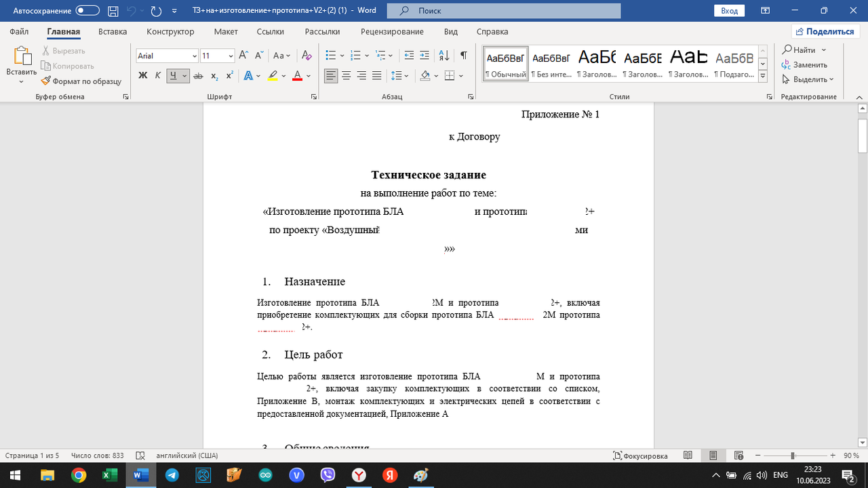The width and height of the screenshot is (868, 488).
Task: Toggle paragraph marks display (¶)
Action: pyautogui.click(x=463, y=54)
